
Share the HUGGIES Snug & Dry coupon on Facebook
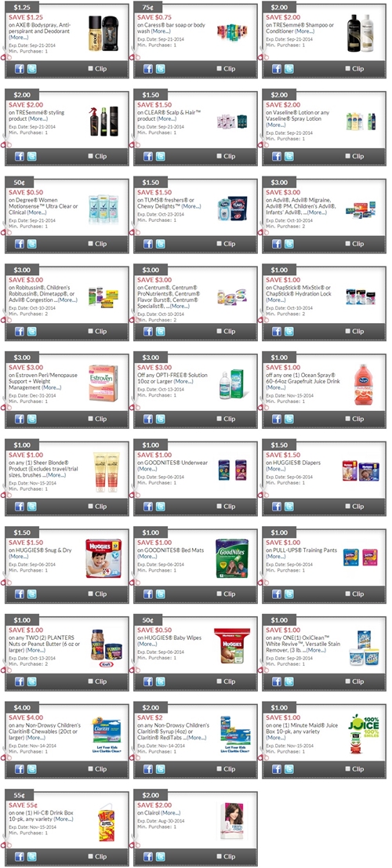[20, 594]
